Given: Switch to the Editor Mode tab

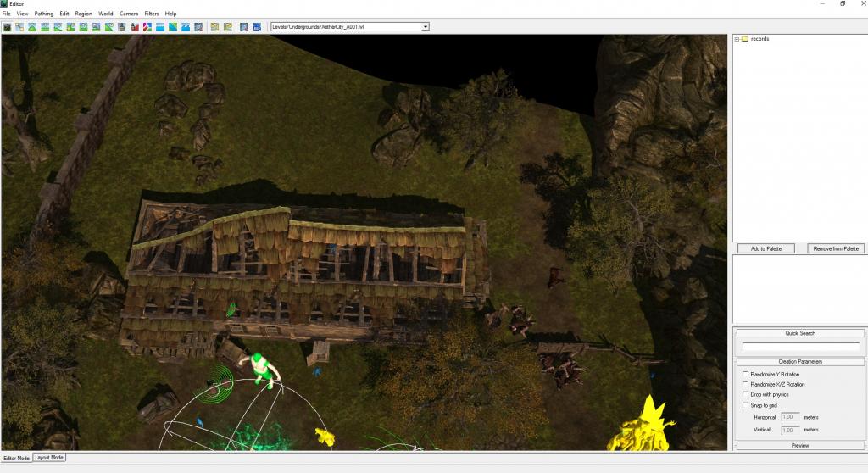Looking at the screenshot, I should pos(16,458).
